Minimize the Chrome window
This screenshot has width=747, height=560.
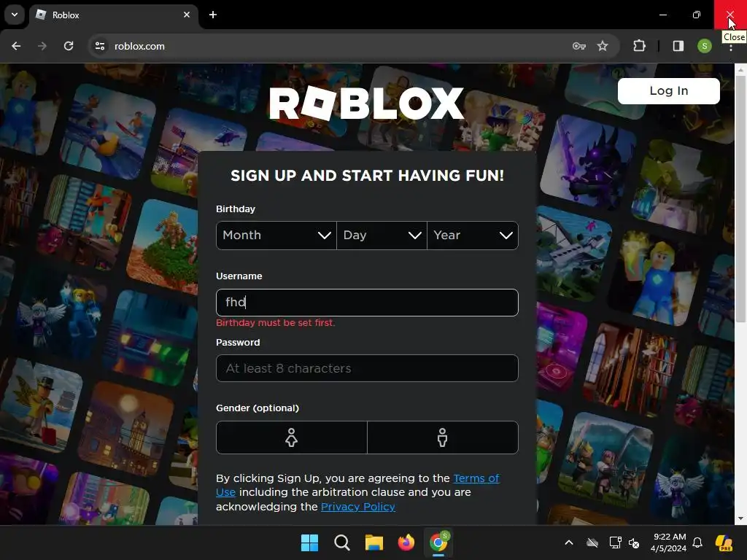[662, 15]
